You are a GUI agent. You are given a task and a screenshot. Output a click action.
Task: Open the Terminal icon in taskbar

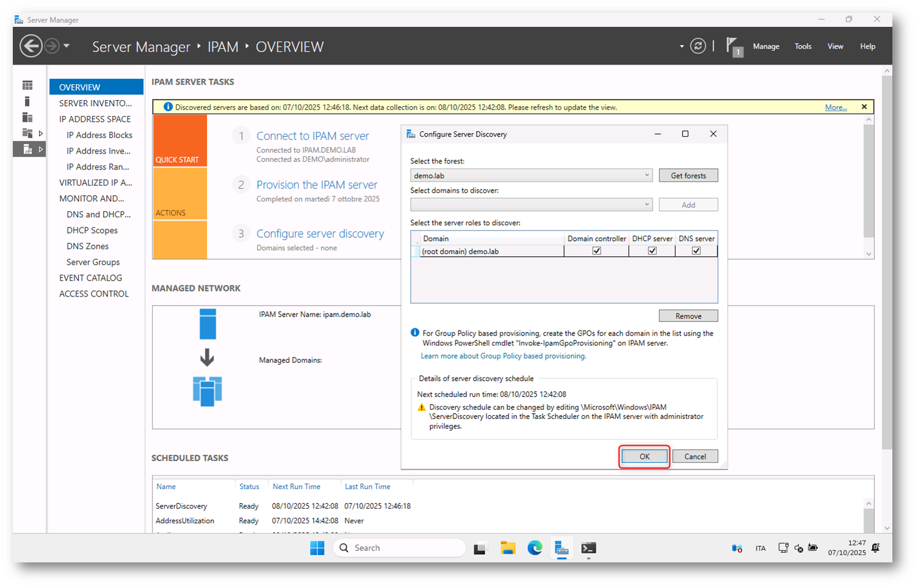[x=588, y=548]
